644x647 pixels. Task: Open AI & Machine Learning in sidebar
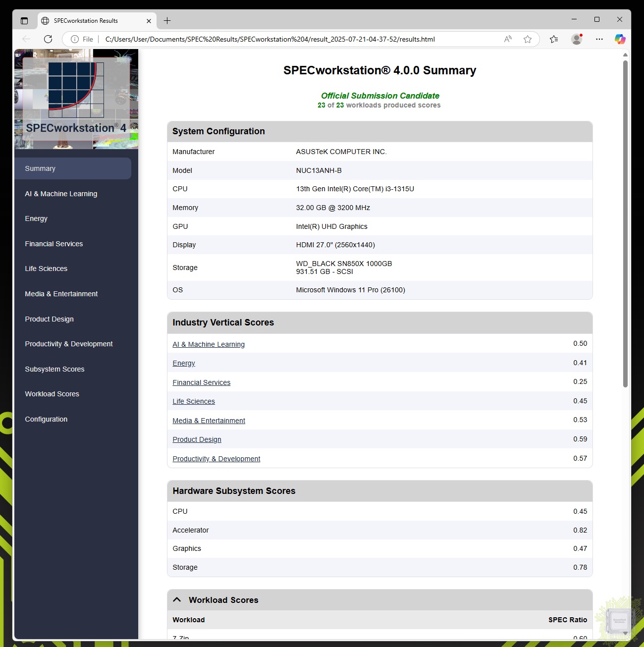(61, 194)
